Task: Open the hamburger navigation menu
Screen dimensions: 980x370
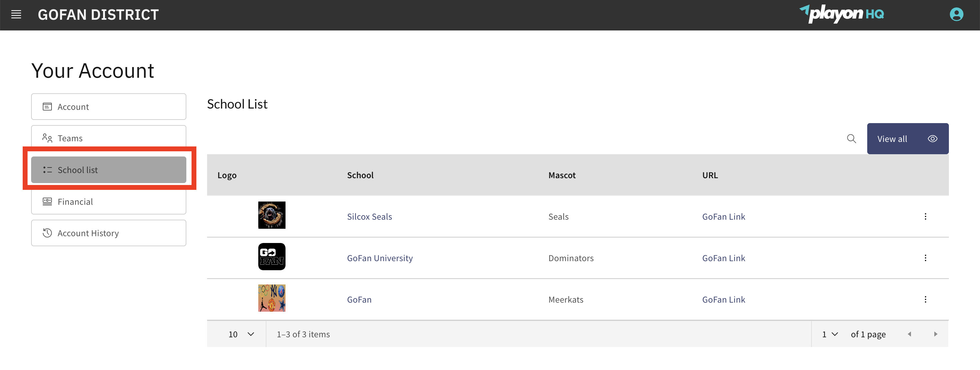Action: coord(16,15)
